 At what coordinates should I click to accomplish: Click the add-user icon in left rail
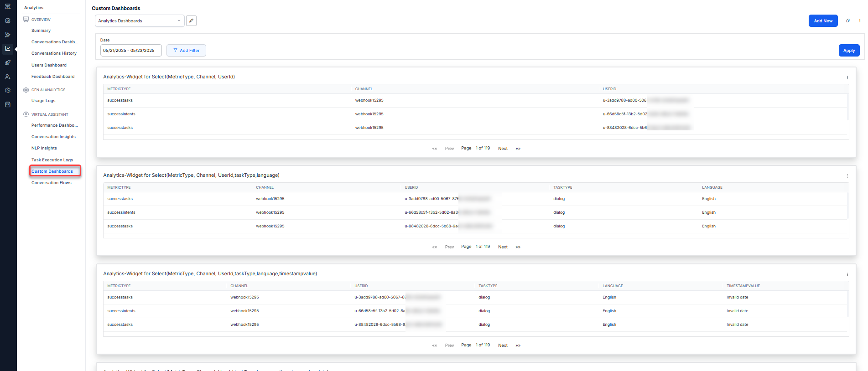coord(8,77)
